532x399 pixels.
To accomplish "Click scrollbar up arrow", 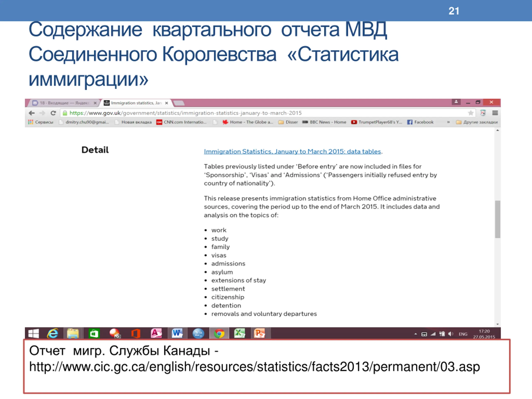I will 498,130.
